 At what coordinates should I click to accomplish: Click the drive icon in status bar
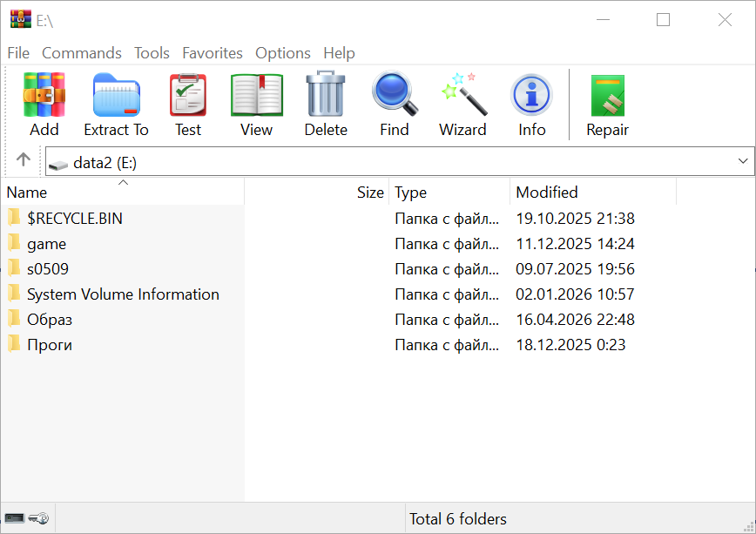pos(15,518)
